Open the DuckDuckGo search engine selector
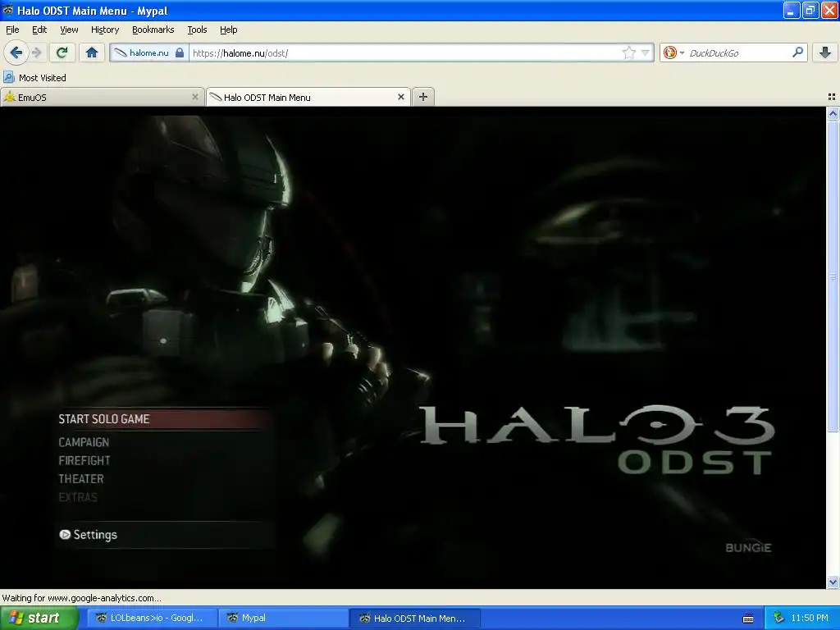This screenshot has width=840, height=630. point(673,52)
